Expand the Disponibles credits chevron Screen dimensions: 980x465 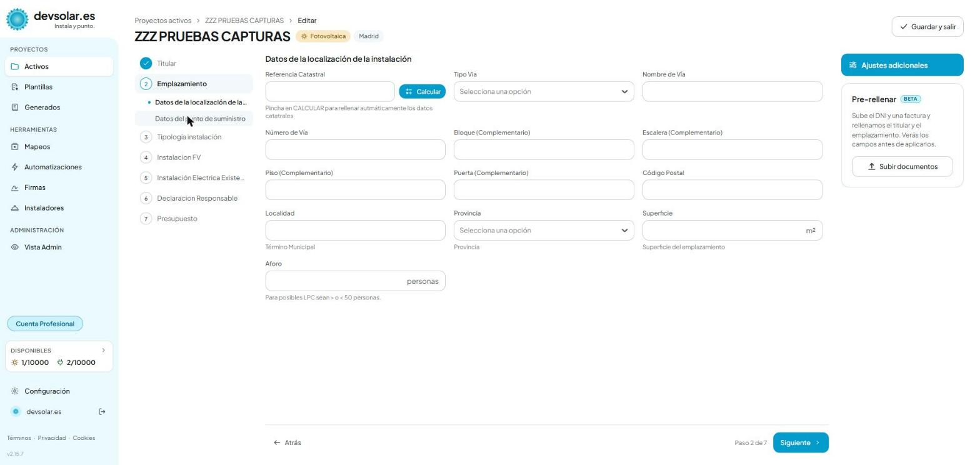click(x=104, y=351)
